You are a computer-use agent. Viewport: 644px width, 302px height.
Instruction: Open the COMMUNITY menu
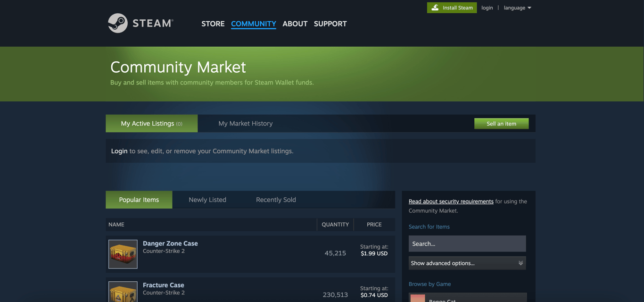click(254, 24)
